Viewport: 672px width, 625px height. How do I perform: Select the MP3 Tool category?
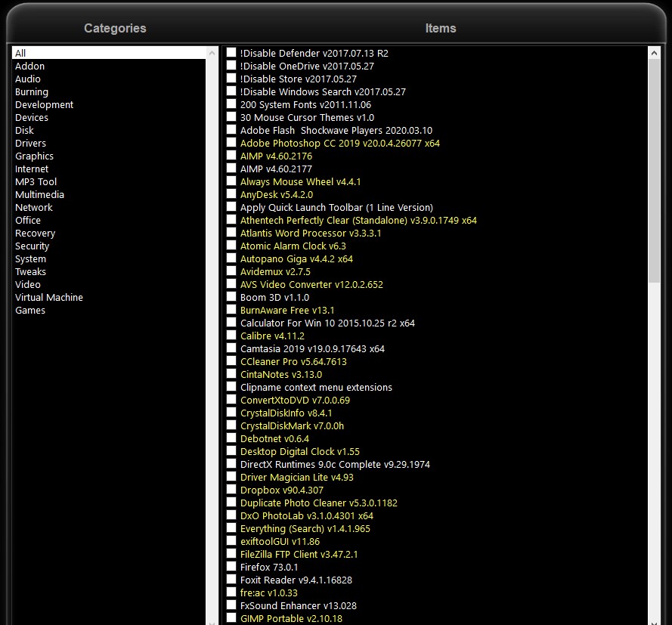109,181
